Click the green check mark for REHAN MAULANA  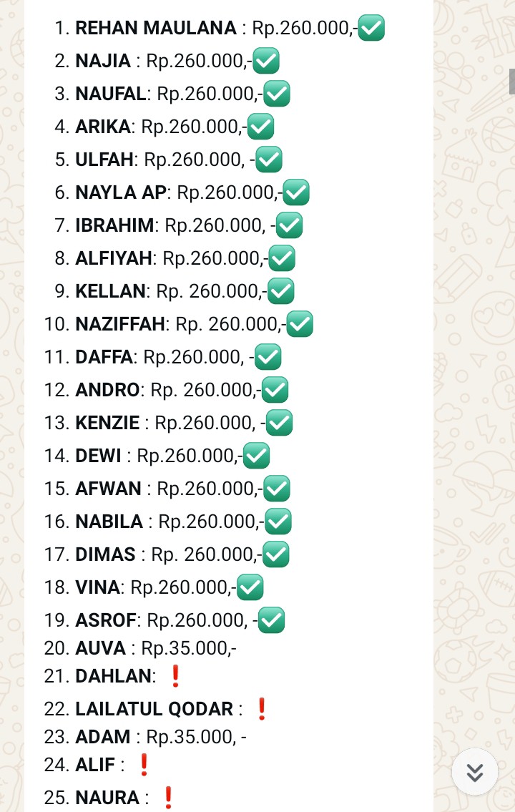[x=371, y=28]
